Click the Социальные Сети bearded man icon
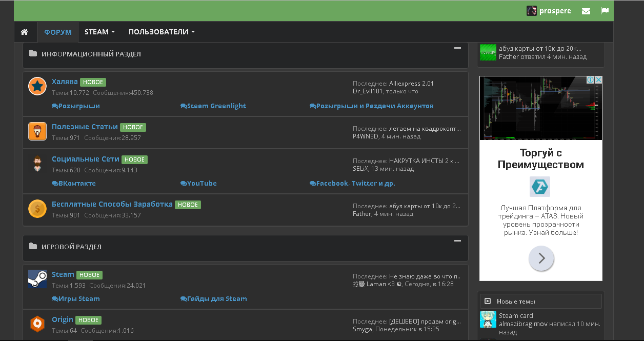Viewport: 644px width, 341px height. (37, 164)
